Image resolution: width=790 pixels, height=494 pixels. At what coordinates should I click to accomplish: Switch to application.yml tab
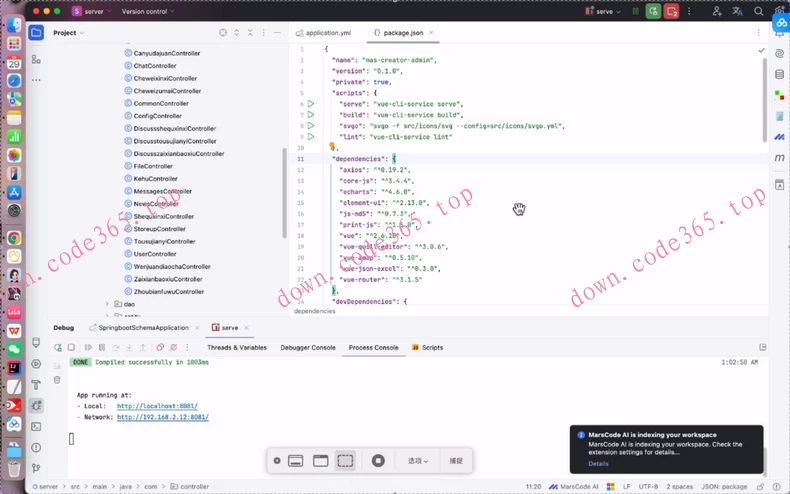pyautogui.click(x=323, y=33)
